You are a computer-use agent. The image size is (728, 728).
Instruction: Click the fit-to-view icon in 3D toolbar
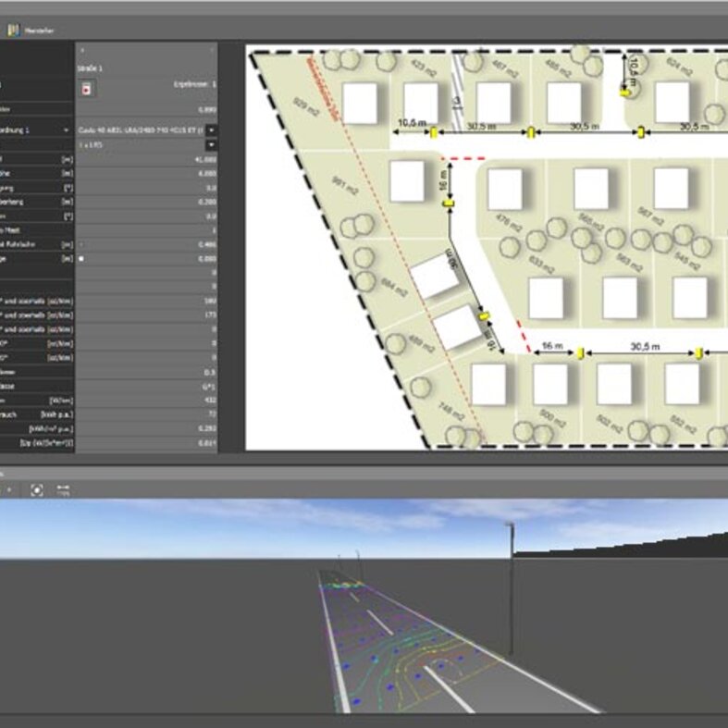tap(37, 489)
